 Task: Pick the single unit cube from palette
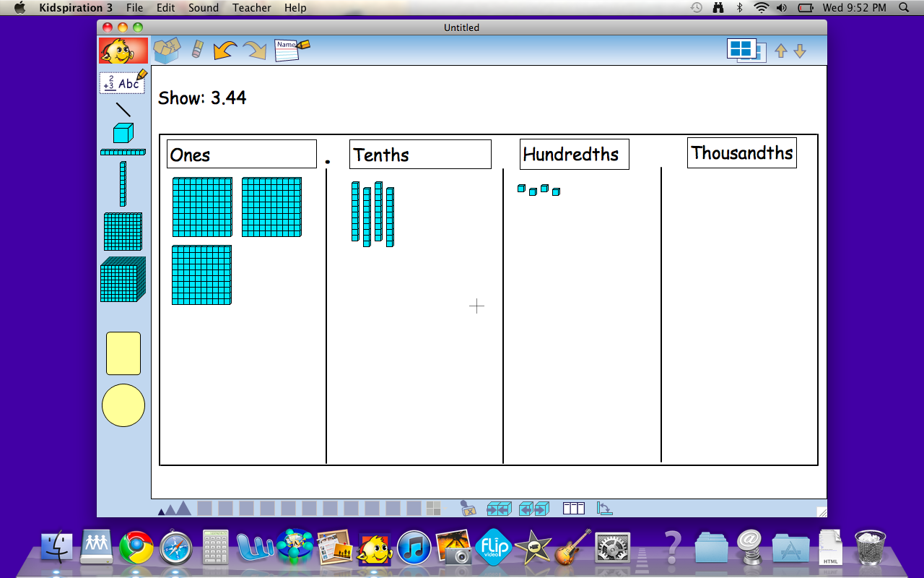123,133
